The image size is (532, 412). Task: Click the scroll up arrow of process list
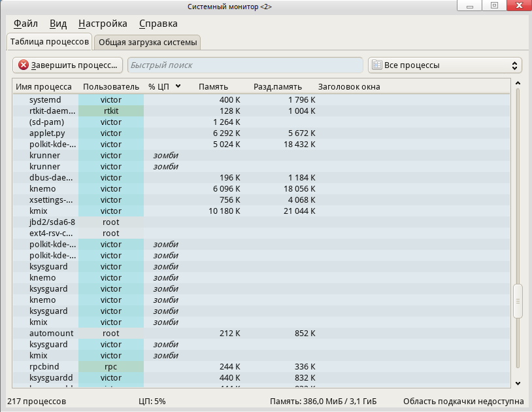coord(518,84)
